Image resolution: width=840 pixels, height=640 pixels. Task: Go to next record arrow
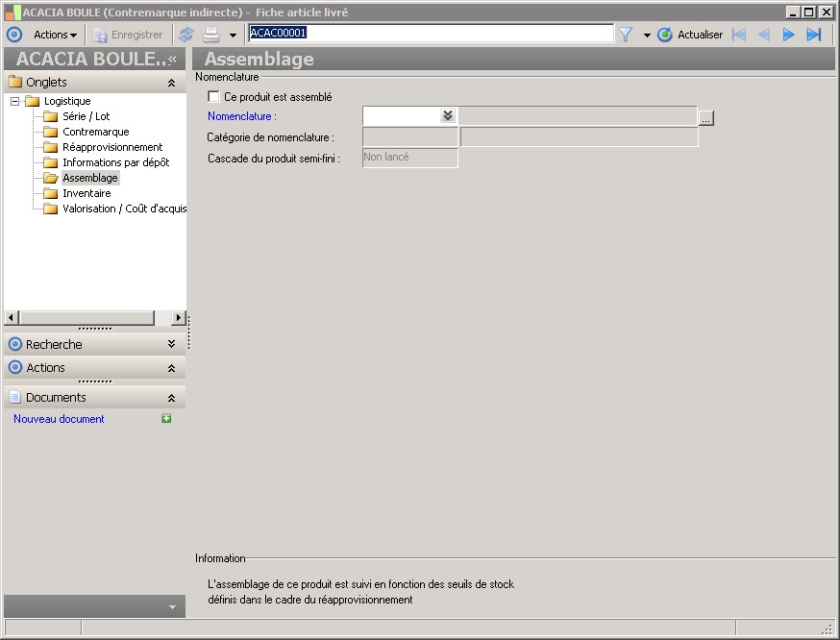tap(788, 35)
